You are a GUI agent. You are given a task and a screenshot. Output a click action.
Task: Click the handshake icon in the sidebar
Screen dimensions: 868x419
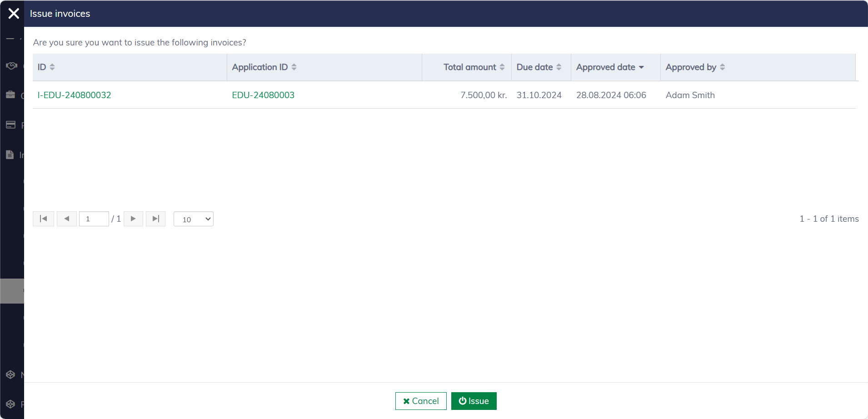pyautogui.click(x=11, y=66)
